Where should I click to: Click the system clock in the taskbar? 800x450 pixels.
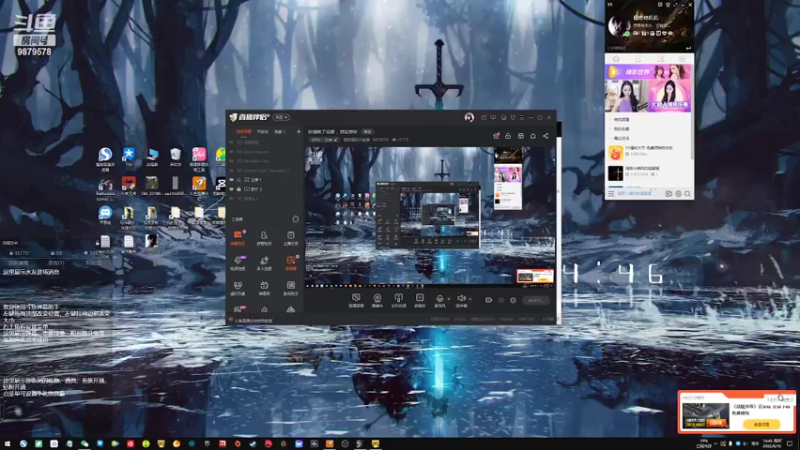(x=772, y=444)
